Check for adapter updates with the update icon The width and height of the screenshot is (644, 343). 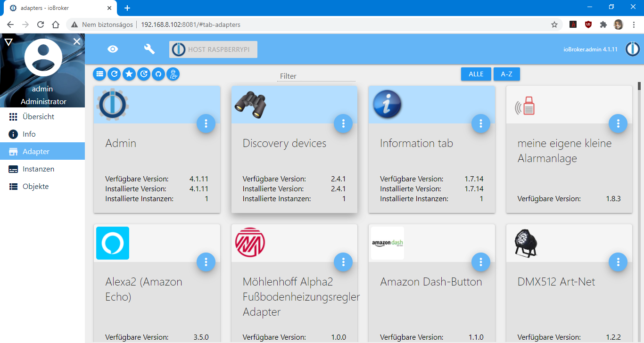(143, 74)
